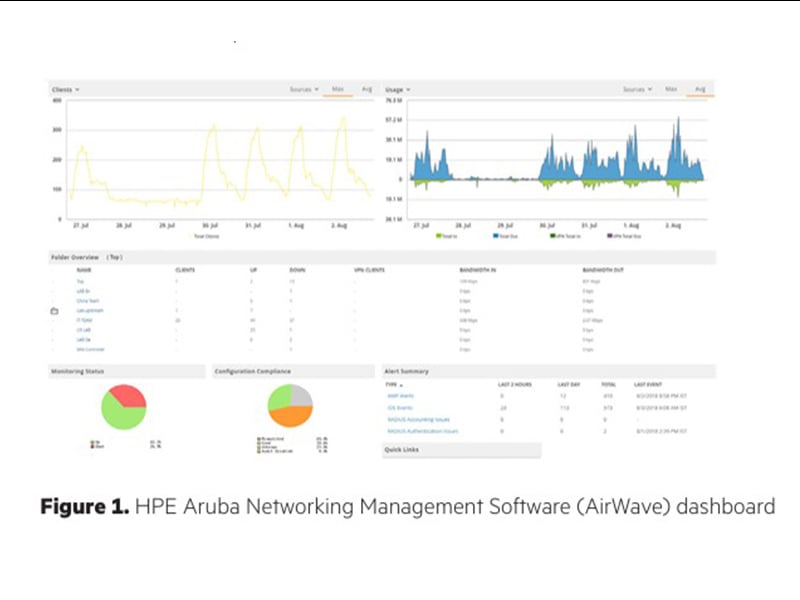Open the Clients graph dropdown

coord(65,89)
